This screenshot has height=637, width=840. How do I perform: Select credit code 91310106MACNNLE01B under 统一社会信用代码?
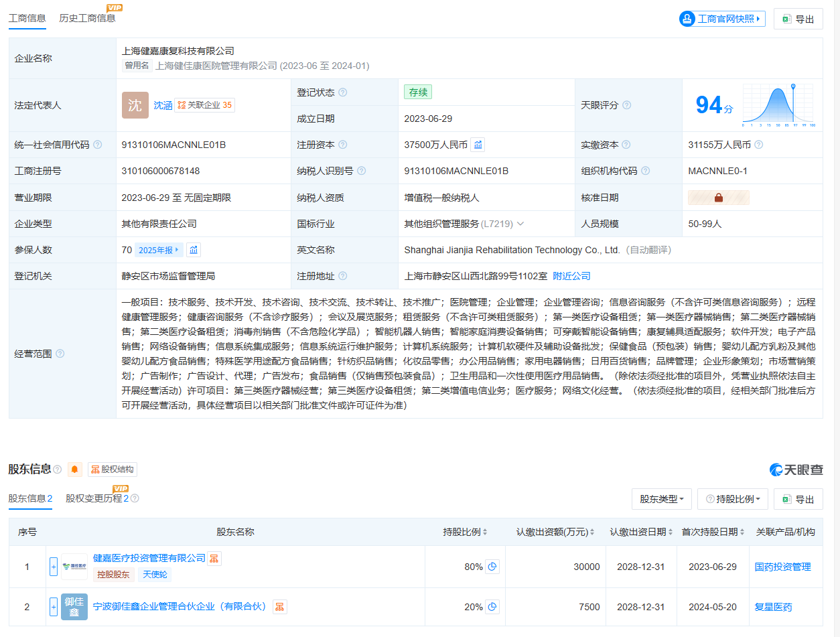click(x=173, y=145)
